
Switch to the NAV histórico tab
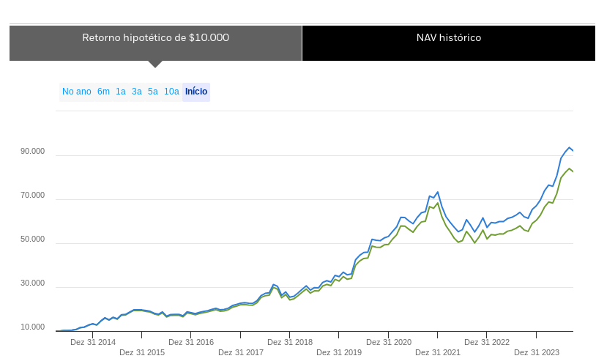point(448,38)
